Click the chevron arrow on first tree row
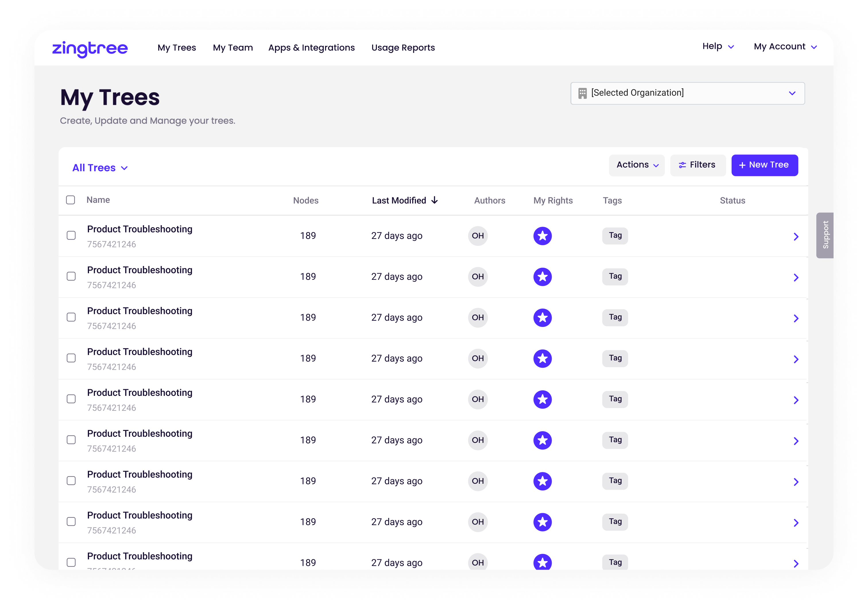 pyautogui.click(x=796, y=236)
